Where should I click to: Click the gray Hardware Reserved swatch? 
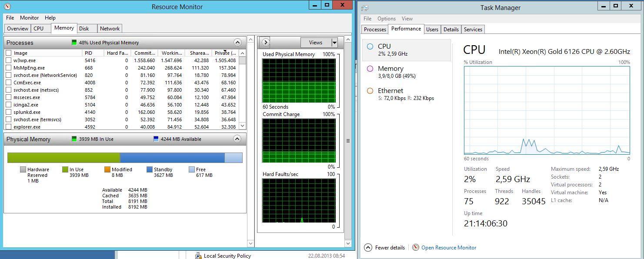point(23,169)
